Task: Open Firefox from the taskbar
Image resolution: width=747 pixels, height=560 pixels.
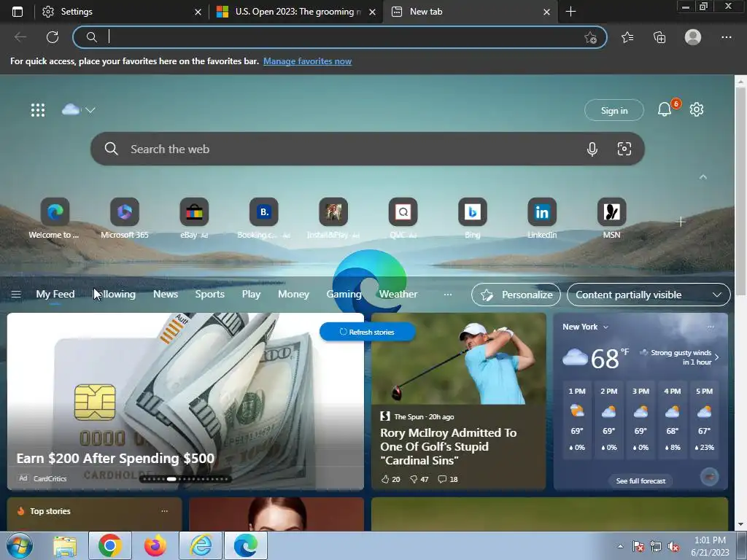Action: coord(155,545)
